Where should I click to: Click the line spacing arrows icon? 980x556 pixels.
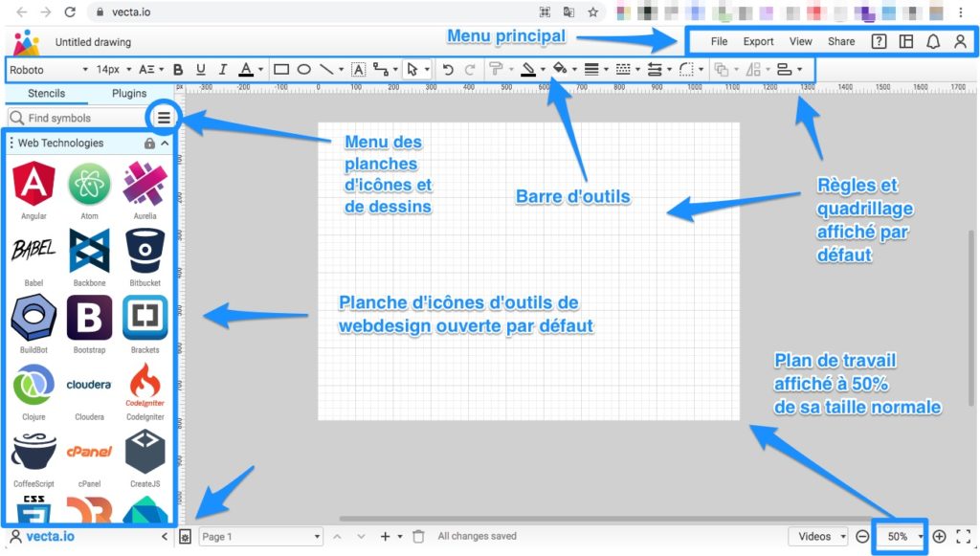click(x=655, y=69)
